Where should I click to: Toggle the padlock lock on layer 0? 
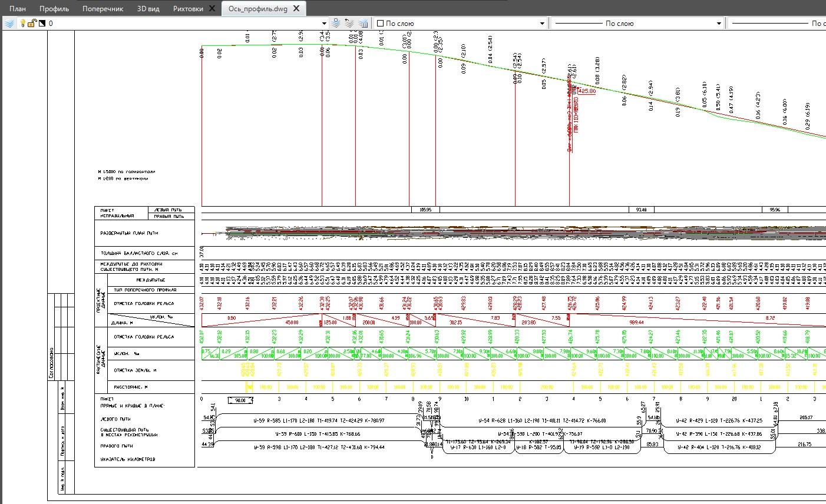point(32,24)
